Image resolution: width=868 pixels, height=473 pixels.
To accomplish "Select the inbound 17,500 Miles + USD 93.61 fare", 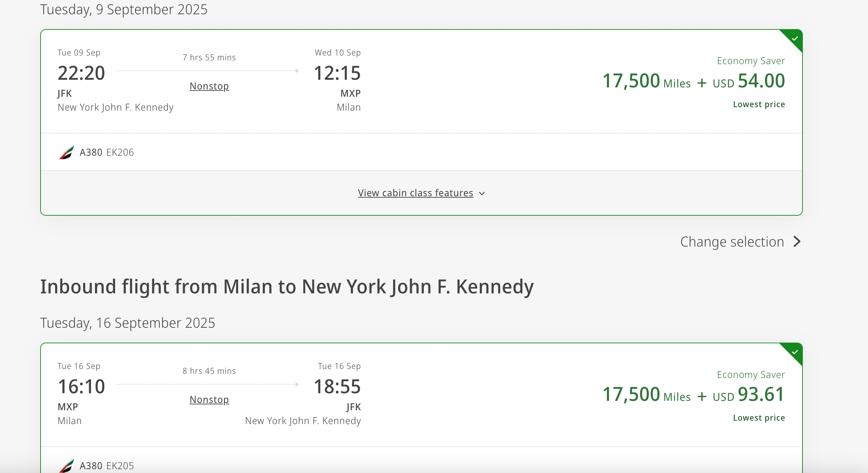I will pyautogui.click(x=693, y=395).
